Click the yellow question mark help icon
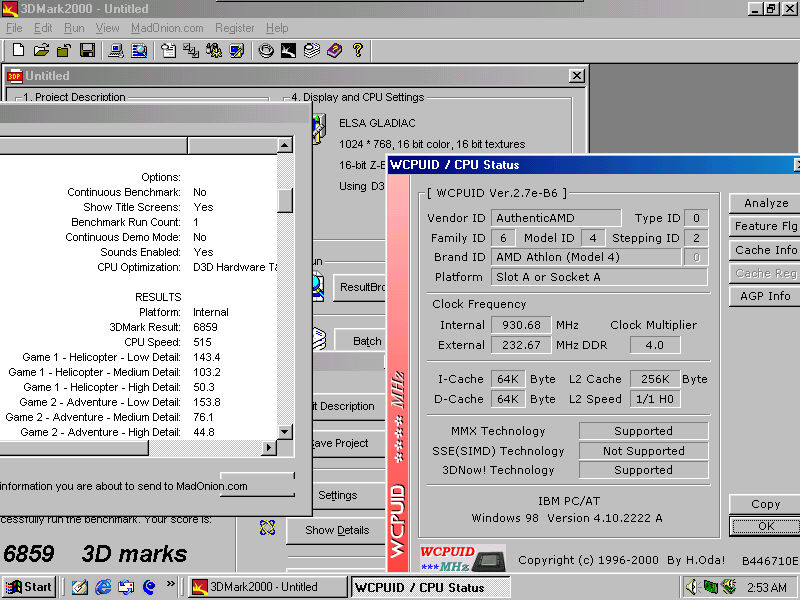Viewport: 800px width, 600px height. point(357,50)
